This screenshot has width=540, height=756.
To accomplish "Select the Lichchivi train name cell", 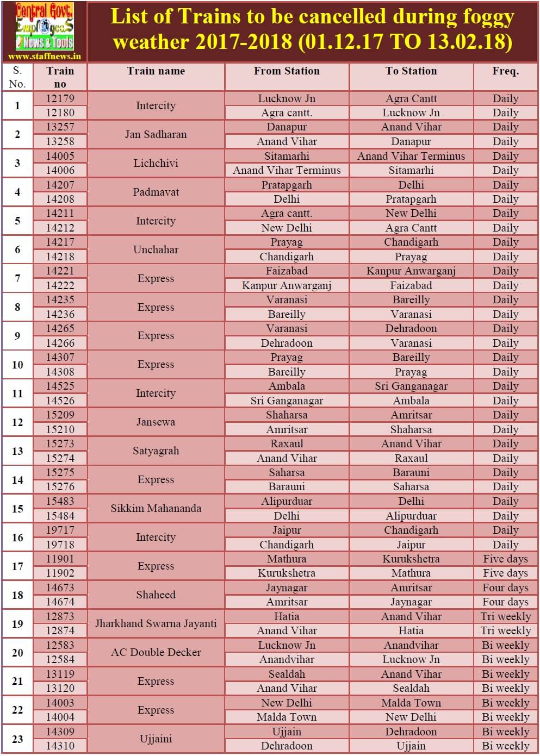I will (156, 163).
